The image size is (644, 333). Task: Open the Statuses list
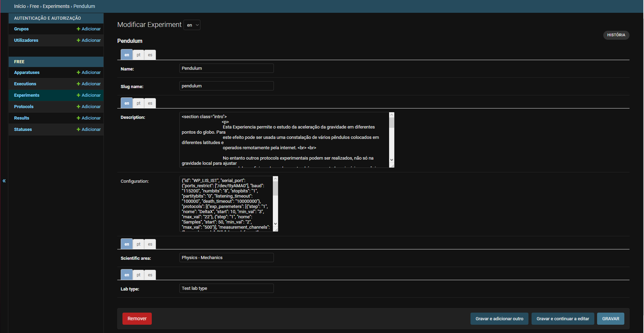click(23, 130)
